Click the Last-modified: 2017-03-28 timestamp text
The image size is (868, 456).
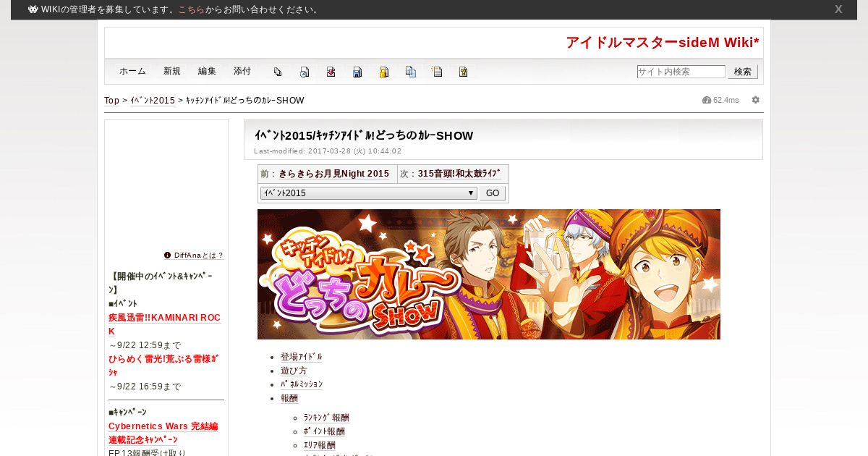click(x=328, y=151)
